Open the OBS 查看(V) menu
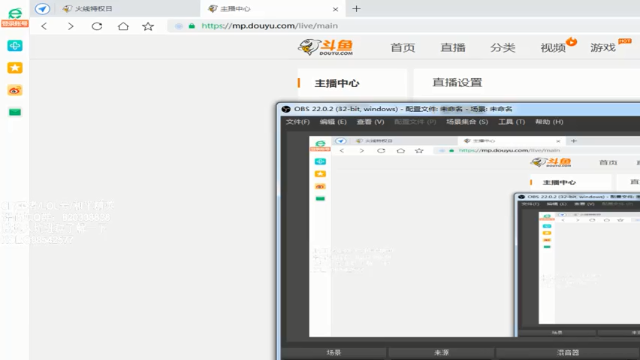 click(x=370, y=122)
